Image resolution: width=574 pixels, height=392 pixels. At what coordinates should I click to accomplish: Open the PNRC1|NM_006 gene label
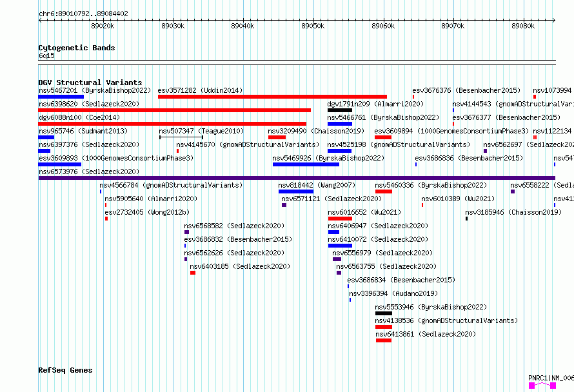(551, 378)
